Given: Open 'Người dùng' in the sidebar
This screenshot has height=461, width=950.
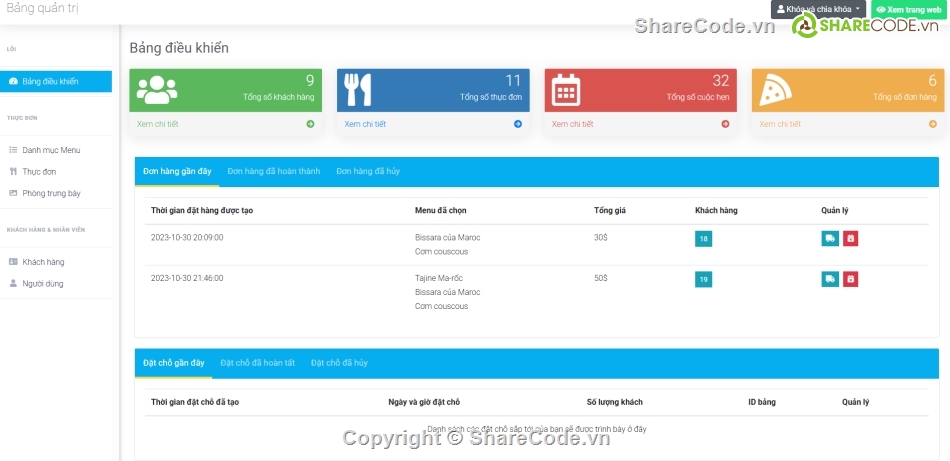Looking at the screenshot, I should tap(43, 284).
